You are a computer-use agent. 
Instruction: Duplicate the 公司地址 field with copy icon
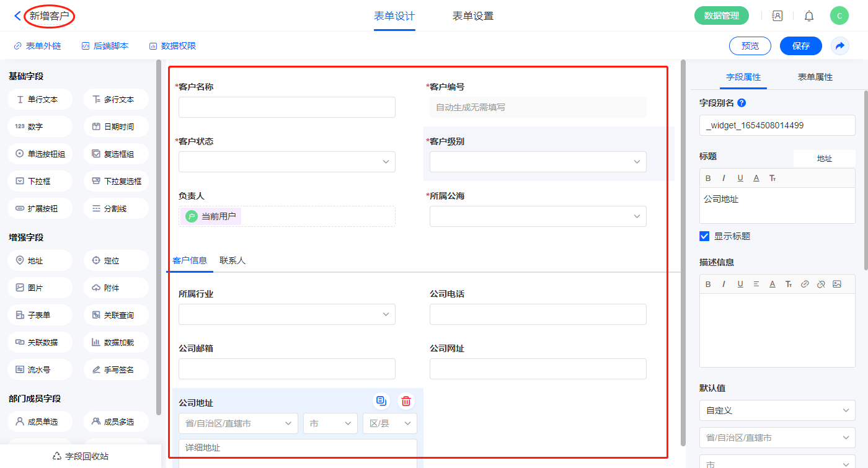coord(381,401)
